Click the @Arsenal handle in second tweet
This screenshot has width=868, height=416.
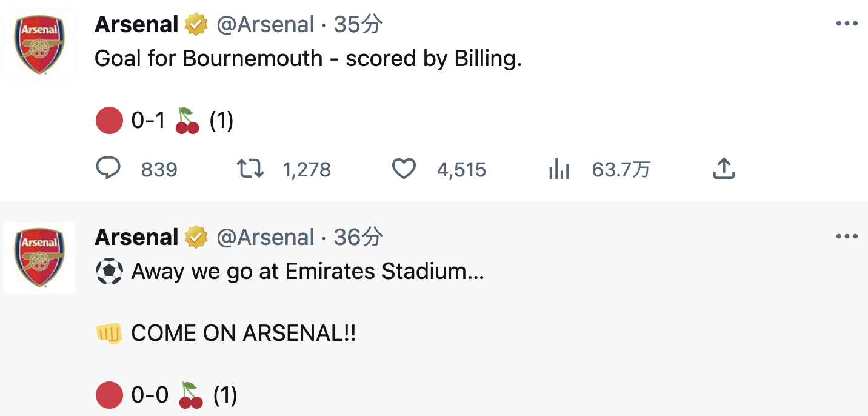(265, 237)
